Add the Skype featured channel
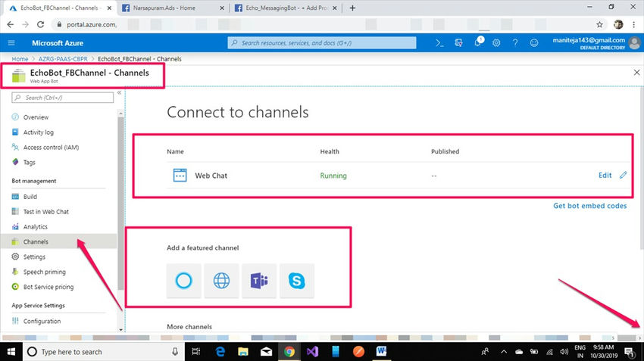The height and width of the screenshot is (361, 644). 296,281
